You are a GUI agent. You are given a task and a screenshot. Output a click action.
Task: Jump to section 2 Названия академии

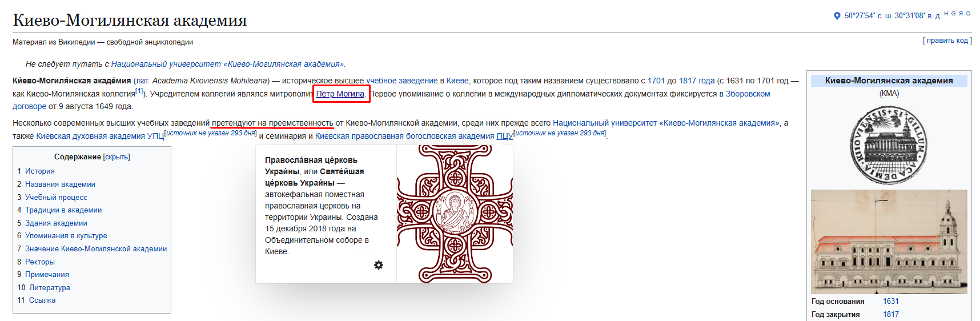56,184
